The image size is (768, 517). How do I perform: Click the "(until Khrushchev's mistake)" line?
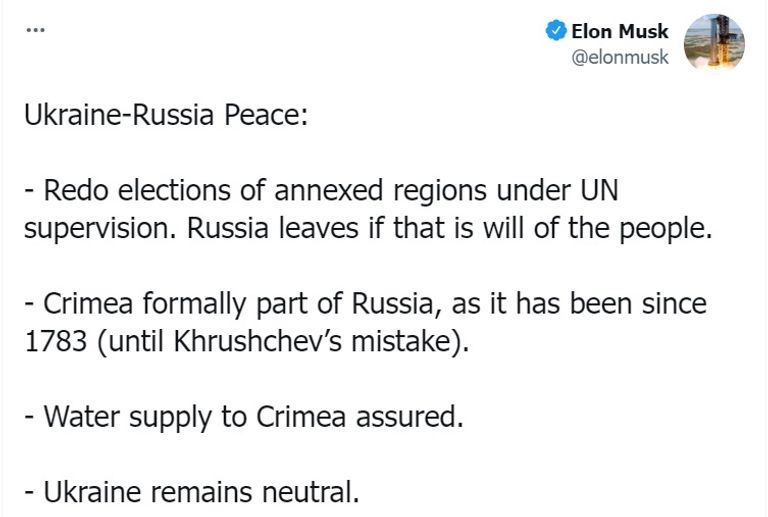pyautogui.click(x=246, y=340)
